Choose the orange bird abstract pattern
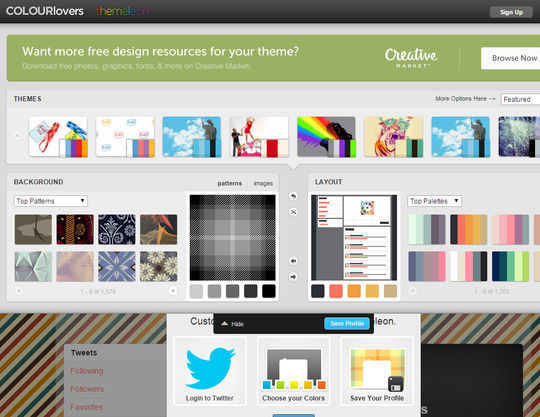 [x=158, y=229]
